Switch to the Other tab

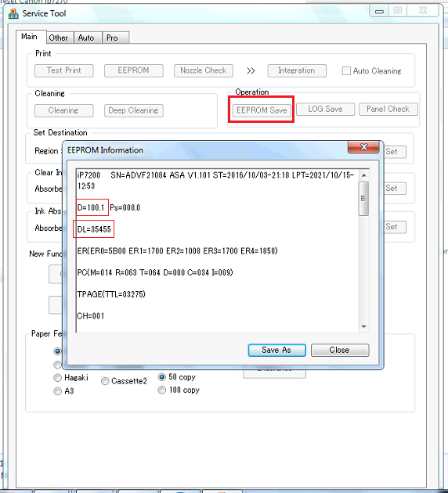pyautogui.click(x=59, y=38)
